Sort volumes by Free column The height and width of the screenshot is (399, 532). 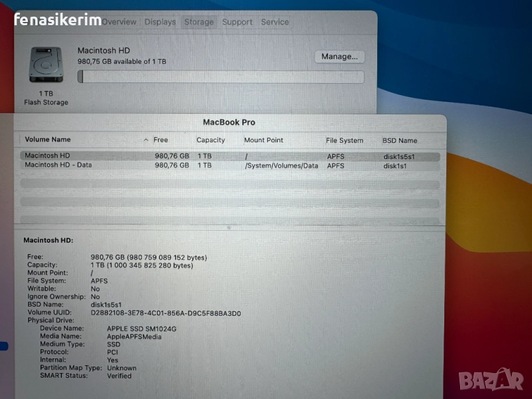pos(161,140)
